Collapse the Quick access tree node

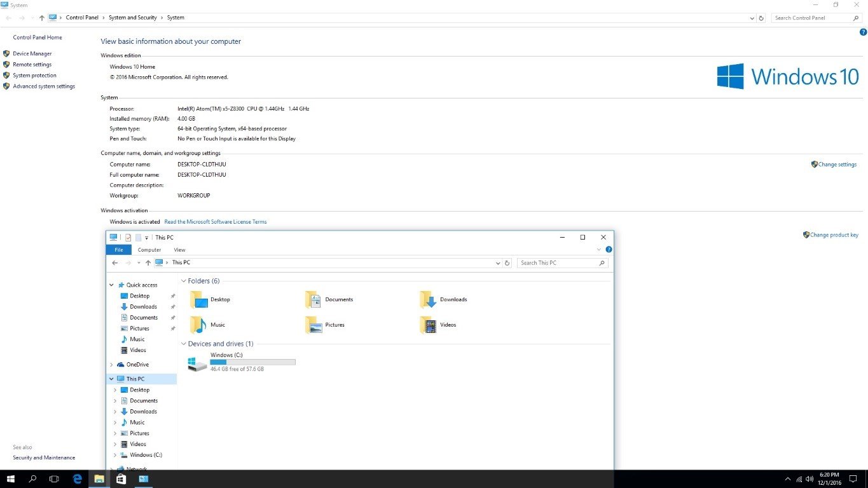112,285
